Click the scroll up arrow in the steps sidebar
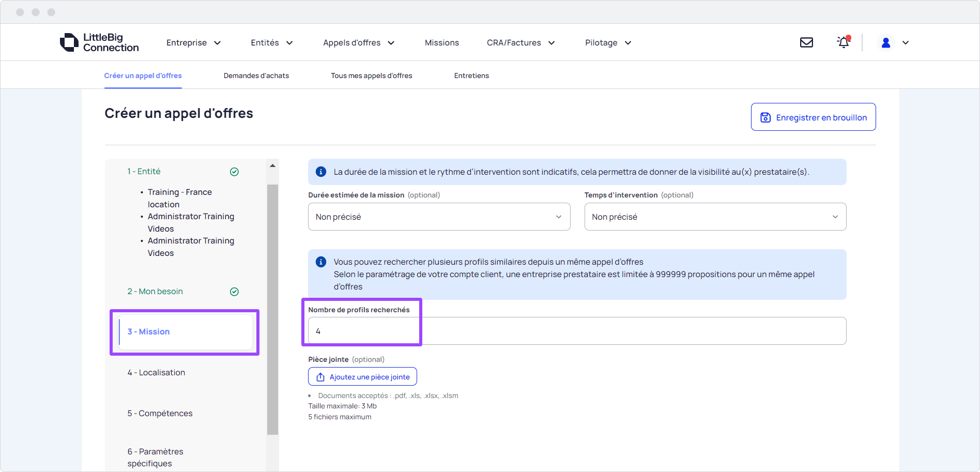The image size is (980, 472). 272,165
